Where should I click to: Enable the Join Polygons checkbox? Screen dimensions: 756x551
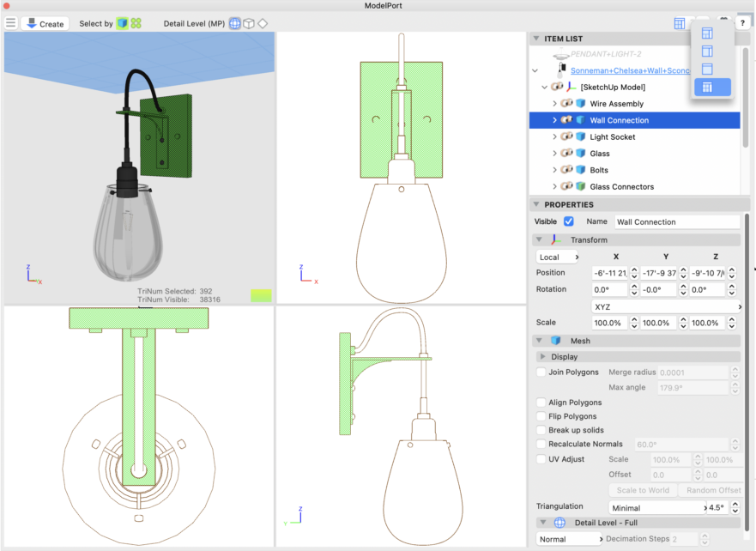coord(541,372)
